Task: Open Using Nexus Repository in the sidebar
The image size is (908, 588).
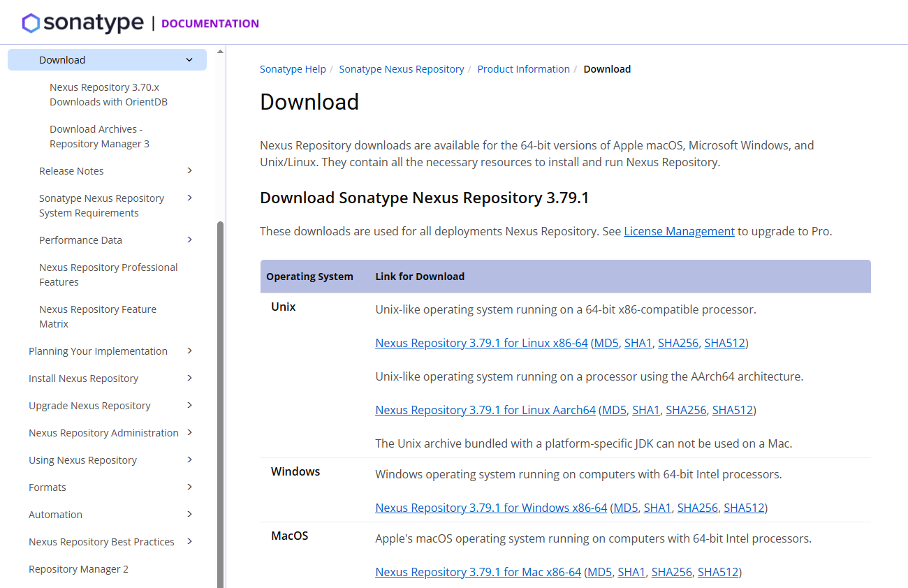Action: [x=82, y=460]
